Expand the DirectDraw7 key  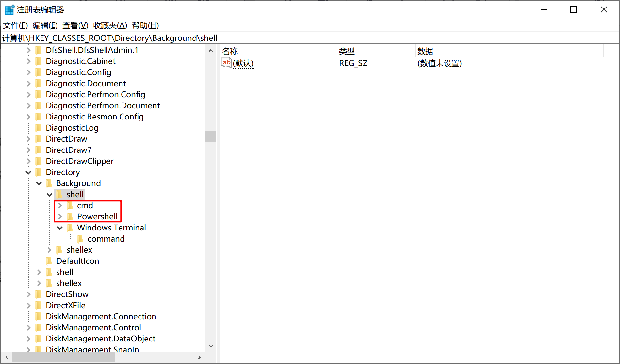click(28, 150)
